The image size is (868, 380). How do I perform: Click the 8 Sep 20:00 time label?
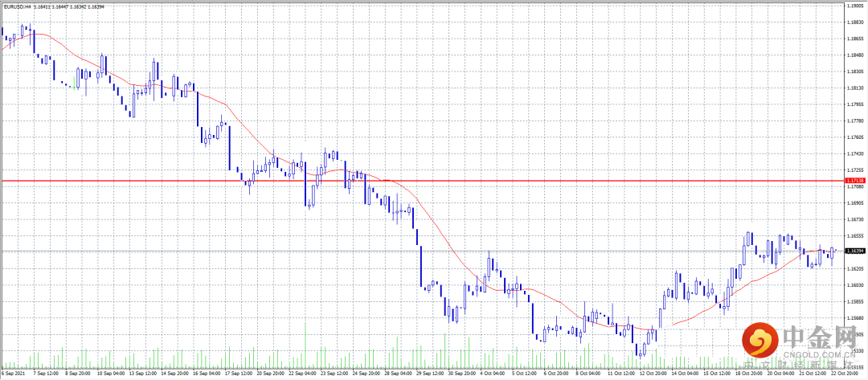(78, 374)
